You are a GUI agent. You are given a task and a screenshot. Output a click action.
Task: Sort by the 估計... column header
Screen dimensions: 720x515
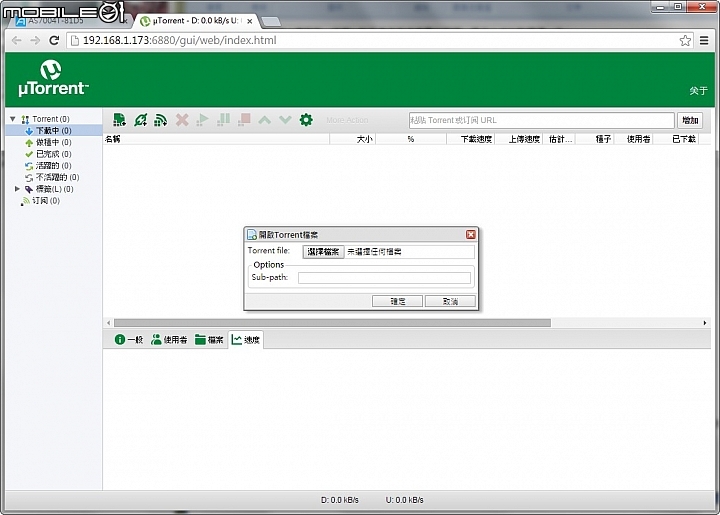559,139
